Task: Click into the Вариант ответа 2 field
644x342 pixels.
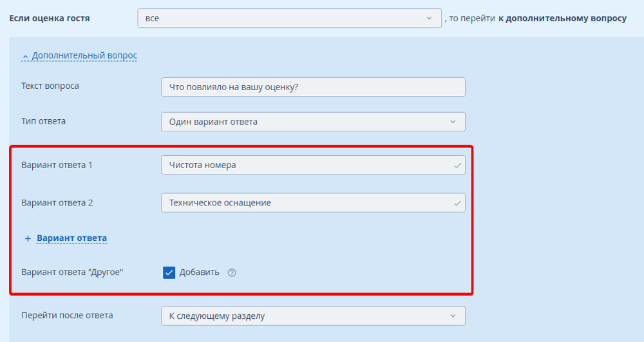Action: tap(306, 203)
